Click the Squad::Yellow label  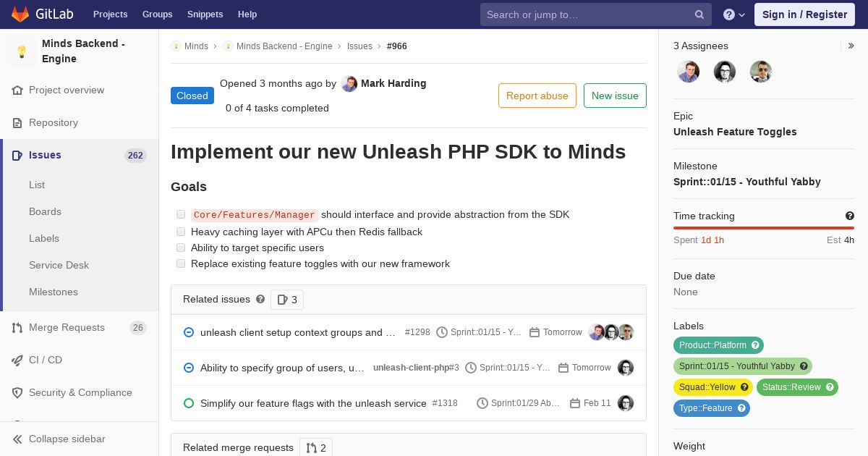[x=713, y=387]
